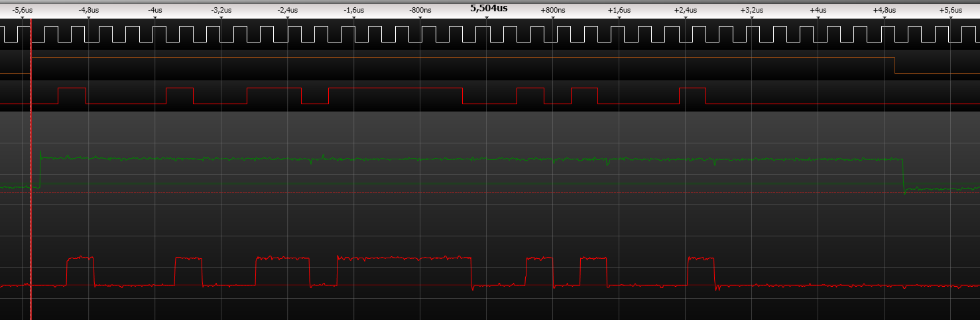Click the -2,4us time ruler label
This screenshot has width=980, height=320.
coord(287,10)
